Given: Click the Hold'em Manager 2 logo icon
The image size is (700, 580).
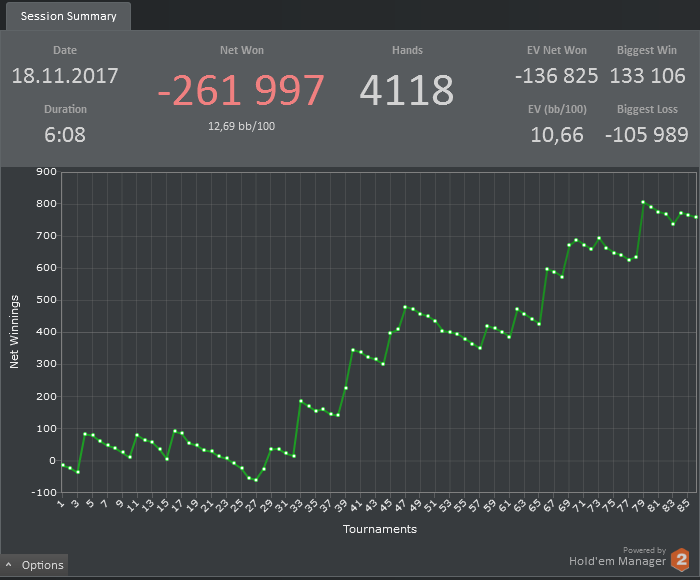Looking at the screenshot, I should [x=681, y=559].
